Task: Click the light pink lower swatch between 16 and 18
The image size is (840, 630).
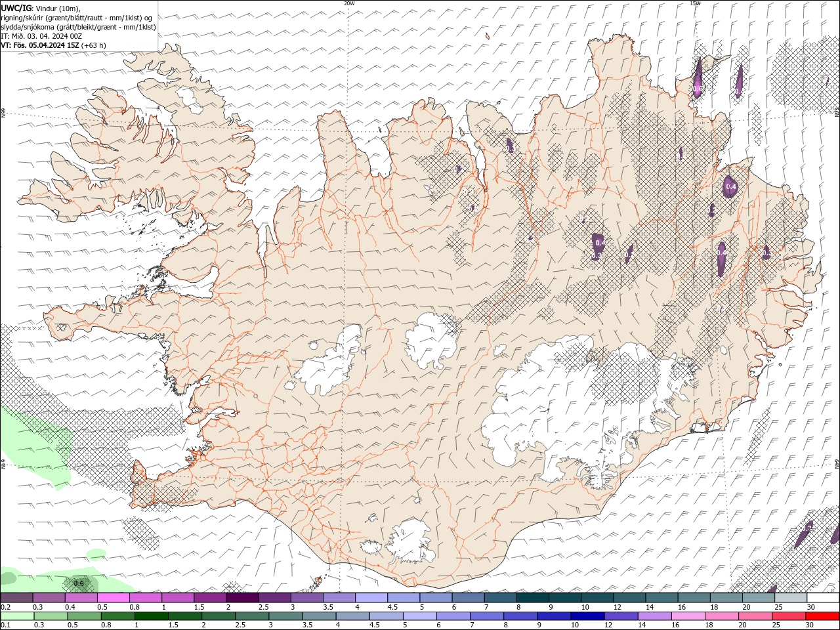Action: tap(688, 616)
